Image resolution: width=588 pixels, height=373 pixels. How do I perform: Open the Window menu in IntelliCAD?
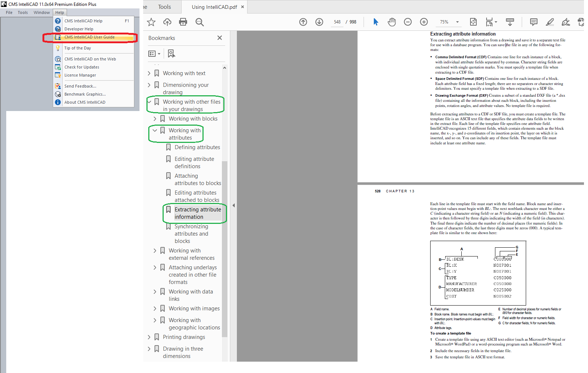coord(42,12)
